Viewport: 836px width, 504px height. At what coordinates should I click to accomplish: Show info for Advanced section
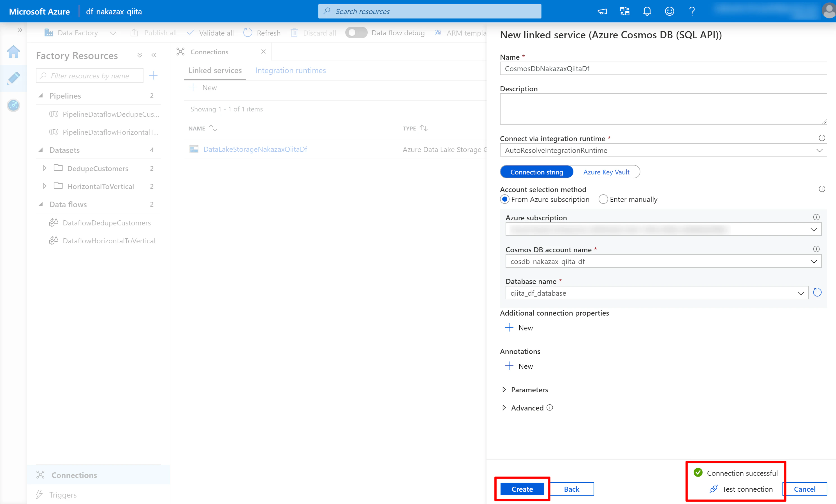(550, 407)
